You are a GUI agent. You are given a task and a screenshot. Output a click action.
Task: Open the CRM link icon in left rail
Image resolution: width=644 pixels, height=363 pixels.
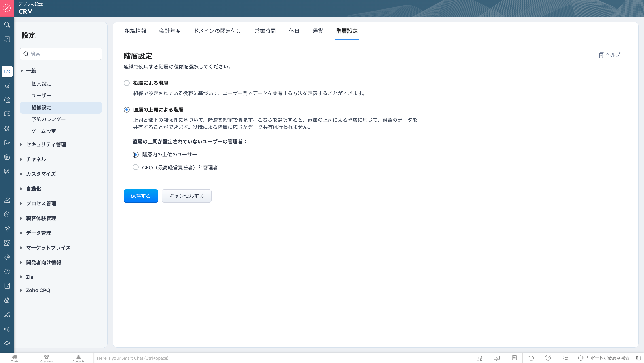(7, 72)
